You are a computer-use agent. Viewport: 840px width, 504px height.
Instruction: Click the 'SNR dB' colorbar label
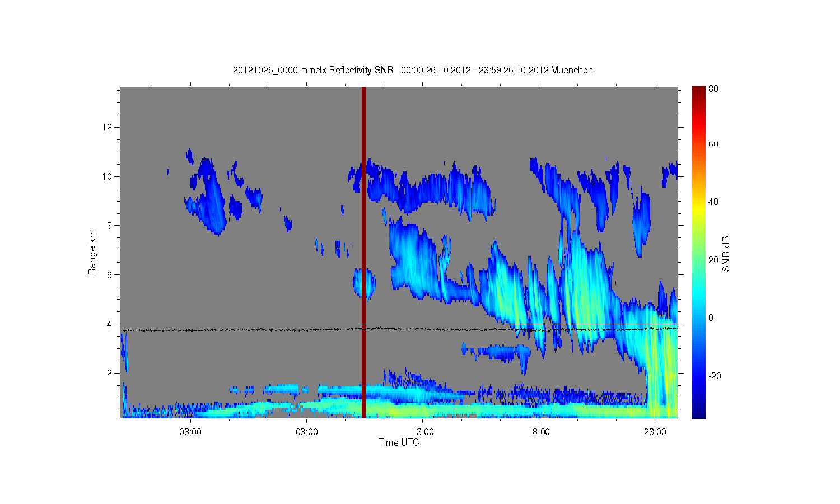pyautogui.click(x=726, y=254)
